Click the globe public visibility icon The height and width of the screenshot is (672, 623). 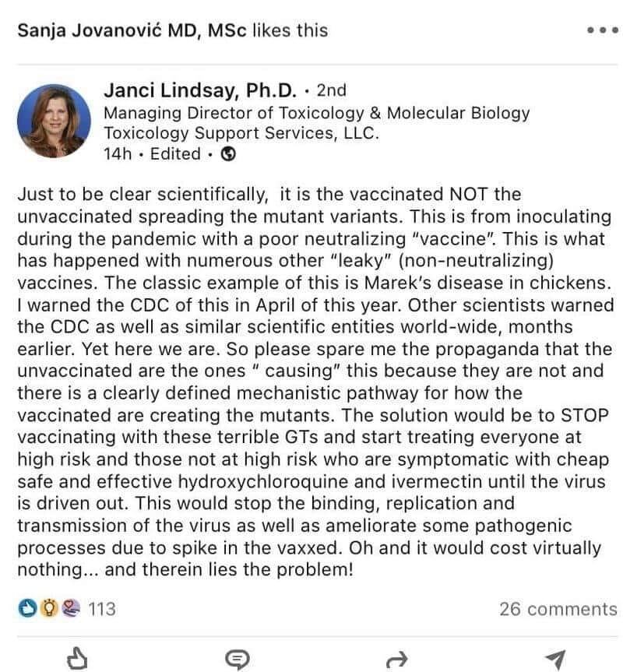coord(228,153)
